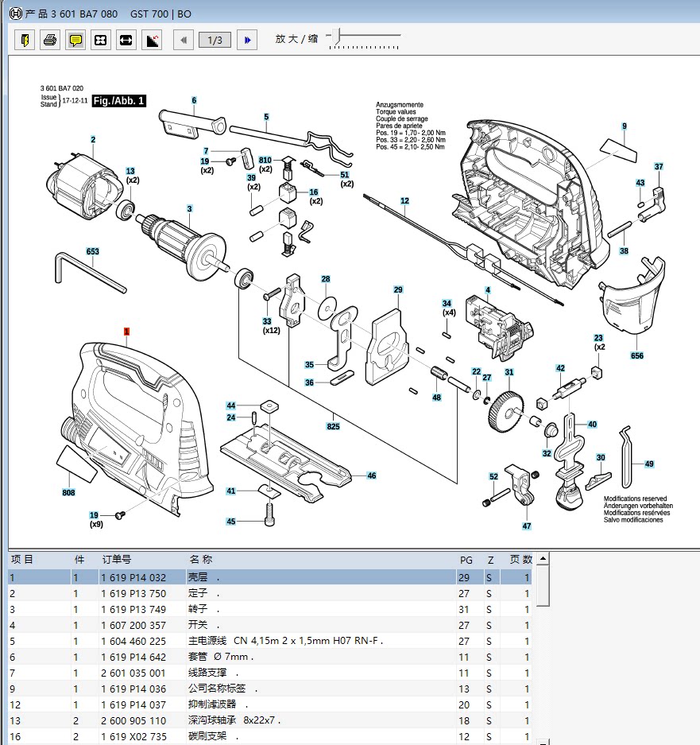
Task: Select part number 1 callout on housing
Action: [126, 332]
